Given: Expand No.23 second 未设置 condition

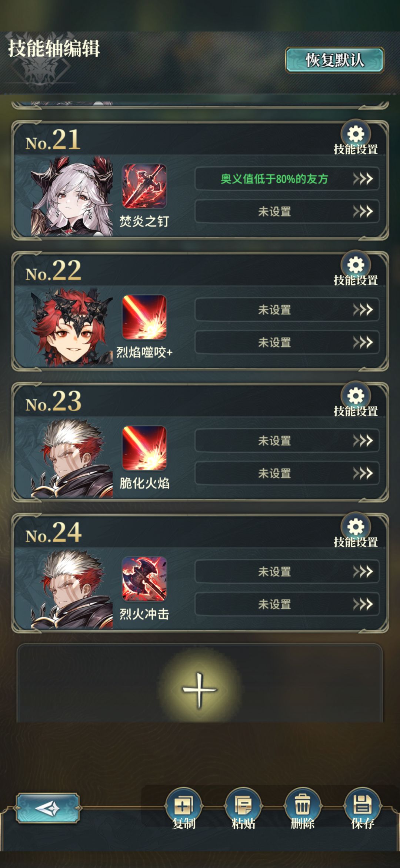Looking at the screenshot, I should (x=287, y=473).
